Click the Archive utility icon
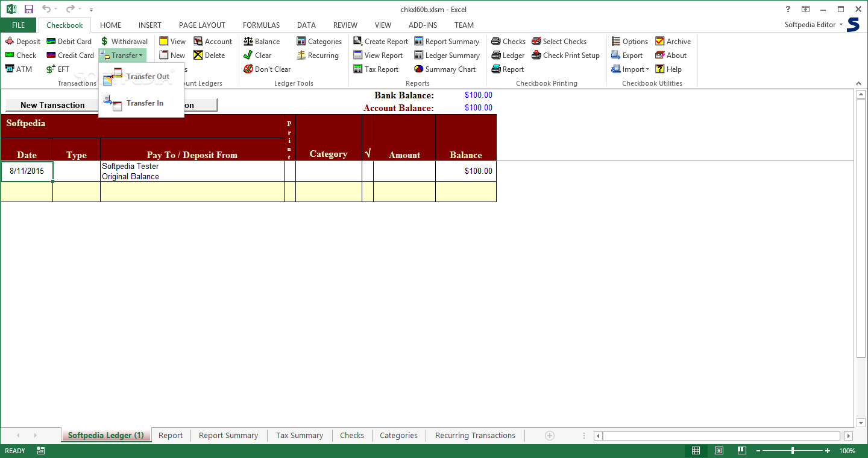 pos(660,42)
